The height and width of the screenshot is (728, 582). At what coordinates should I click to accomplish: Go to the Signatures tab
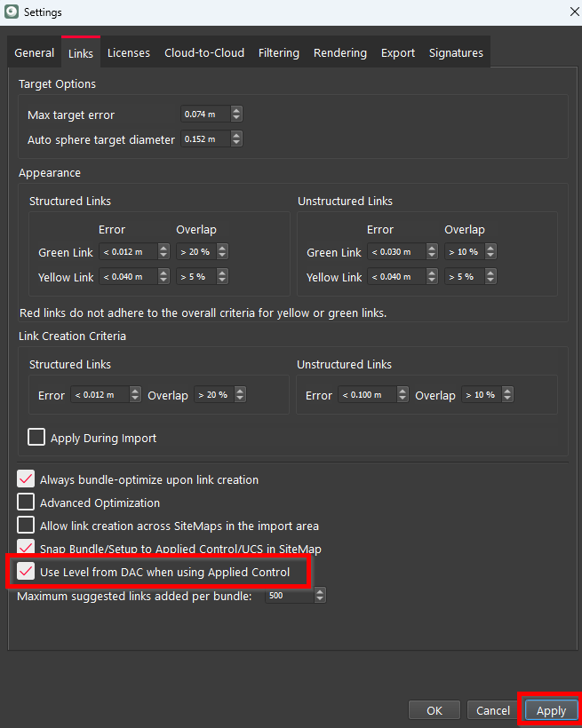tap(456, 53)
